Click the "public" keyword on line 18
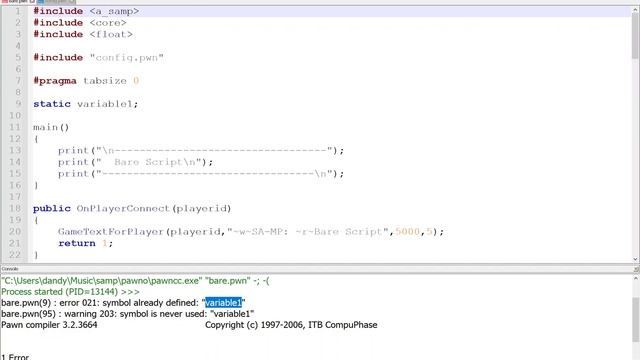Viewport: 640px width, 360px height. [52, 209]
